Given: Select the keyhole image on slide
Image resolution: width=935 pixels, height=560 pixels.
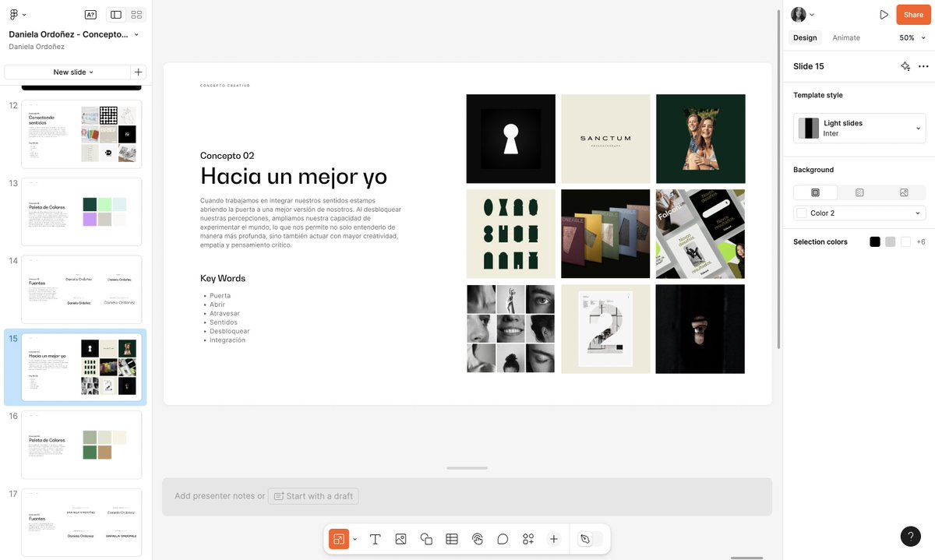Looking at the screenshot, I should (511, 139).
